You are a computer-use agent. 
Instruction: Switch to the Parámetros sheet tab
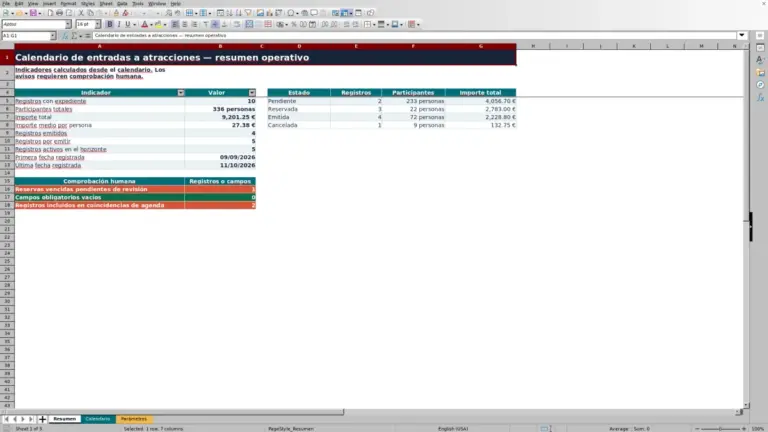(134, 419)
